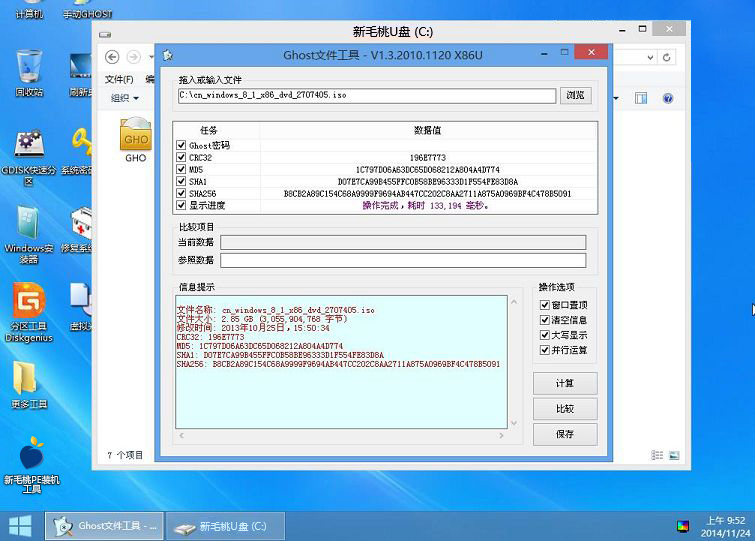
Task: Click the Explorer refresh icon
Action: (666, 57)
